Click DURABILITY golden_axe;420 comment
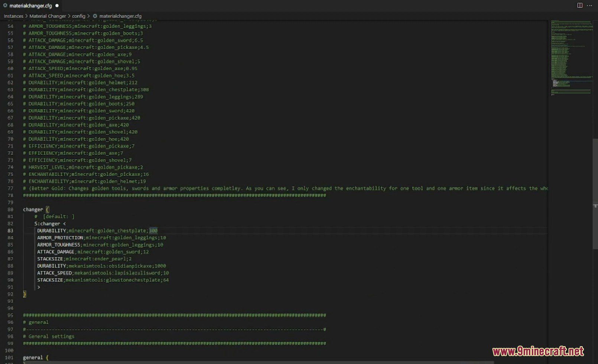 [x=76, y=125]
